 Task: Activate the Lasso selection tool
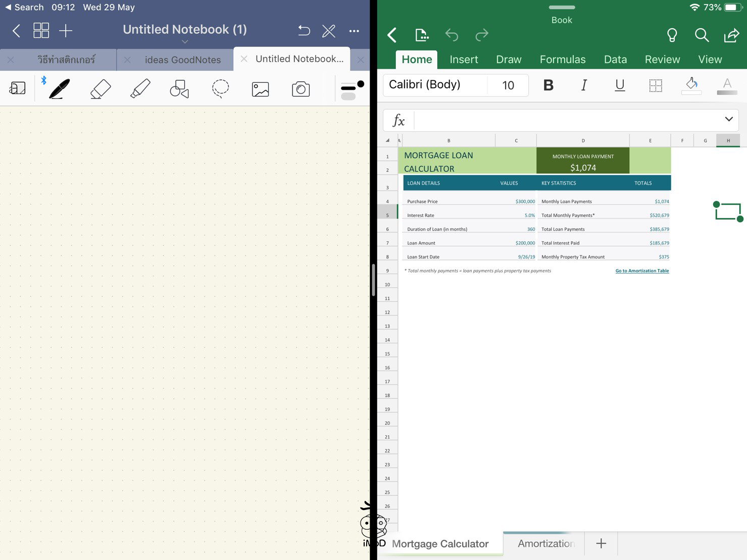[x=220, y=89]
